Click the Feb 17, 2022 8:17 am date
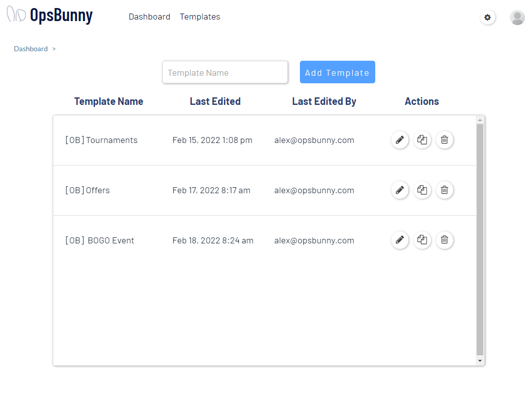Screen dimensions: 532x409 [211, 190]
